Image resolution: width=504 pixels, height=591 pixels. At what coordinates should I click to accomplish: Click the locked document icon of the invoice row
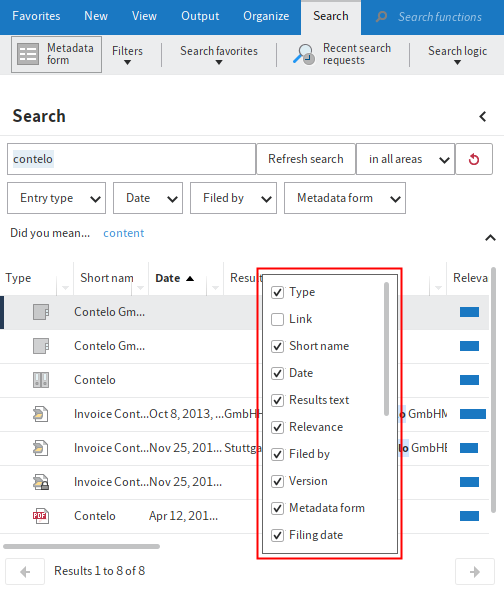41,482
